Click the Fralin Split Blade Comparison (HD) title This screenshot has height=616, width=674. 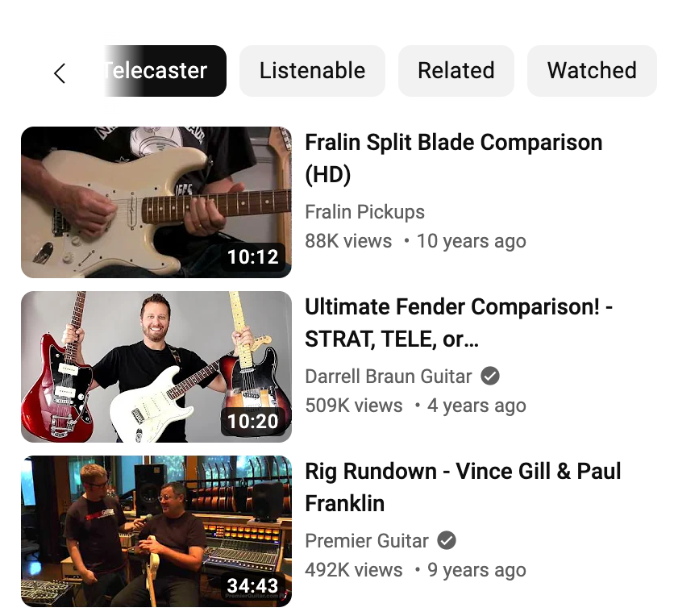[453, 158]
